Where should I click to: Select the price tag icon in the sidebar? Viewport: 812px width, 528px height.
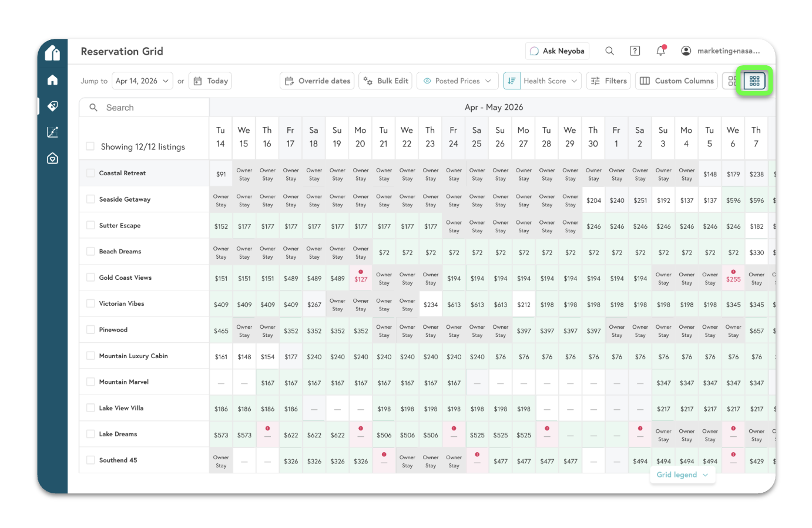(x=52, y=106)
